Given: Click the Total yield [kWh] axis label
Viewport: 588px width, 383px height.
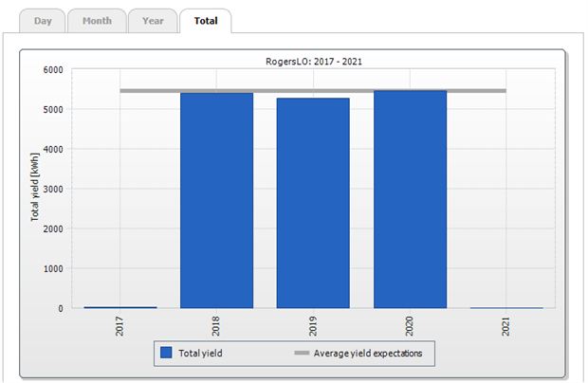Looking at the screenshot, I should tap(34, 187).
